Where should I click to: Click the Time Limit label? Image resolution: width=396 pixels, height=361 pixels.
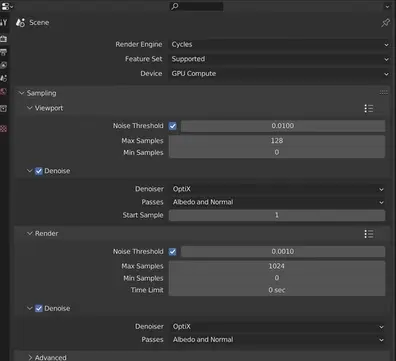click(147, 290)
